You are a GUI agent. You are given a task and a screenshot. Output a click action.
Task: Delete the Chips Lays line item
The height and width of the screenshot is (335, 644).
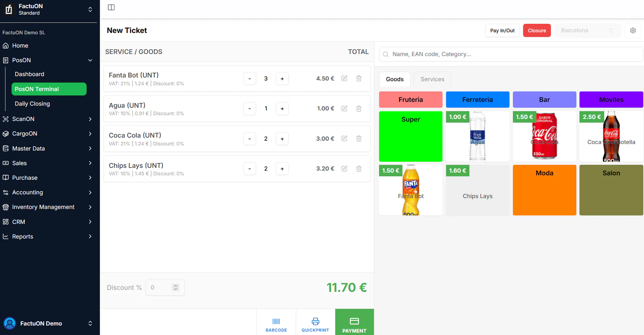coord(359,169)
